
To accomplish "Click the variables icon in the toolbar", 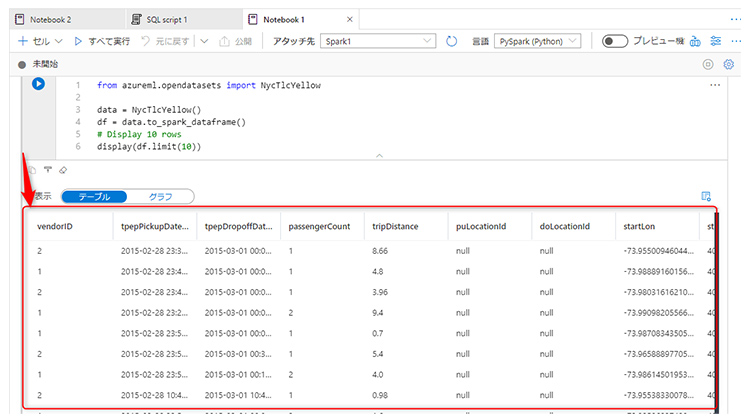I will tap(695, 41).
